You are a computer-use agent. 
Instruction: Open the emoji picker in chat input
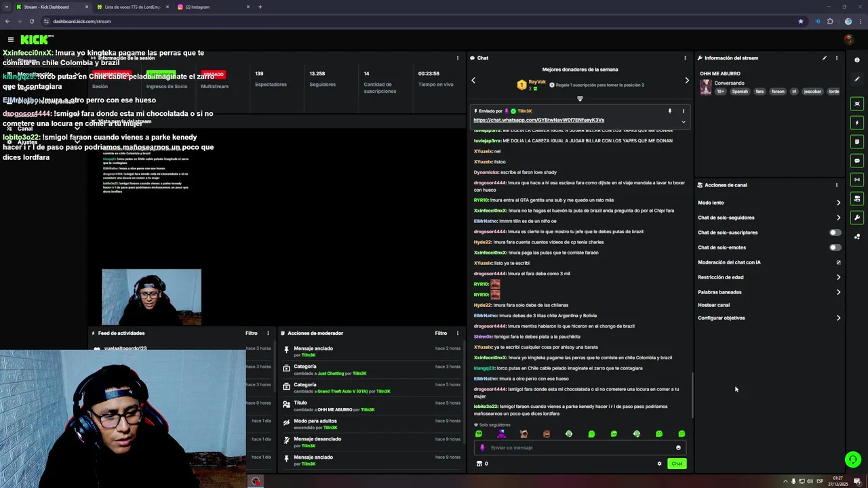[x=678, y=447]
